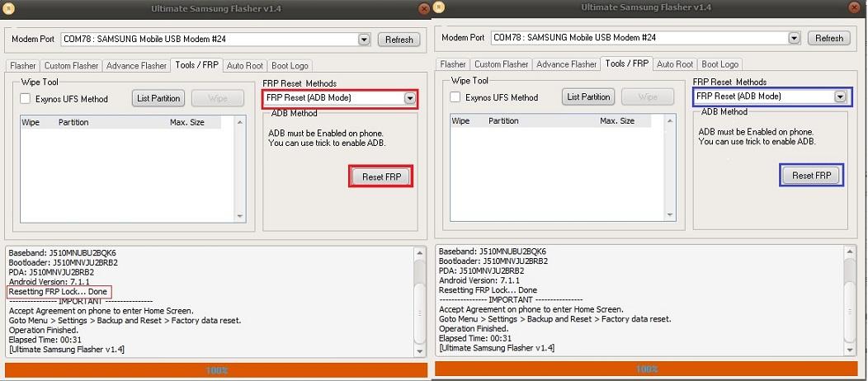Open Auto Root tab in right window
868x381 pixels.
coord(675,64)
